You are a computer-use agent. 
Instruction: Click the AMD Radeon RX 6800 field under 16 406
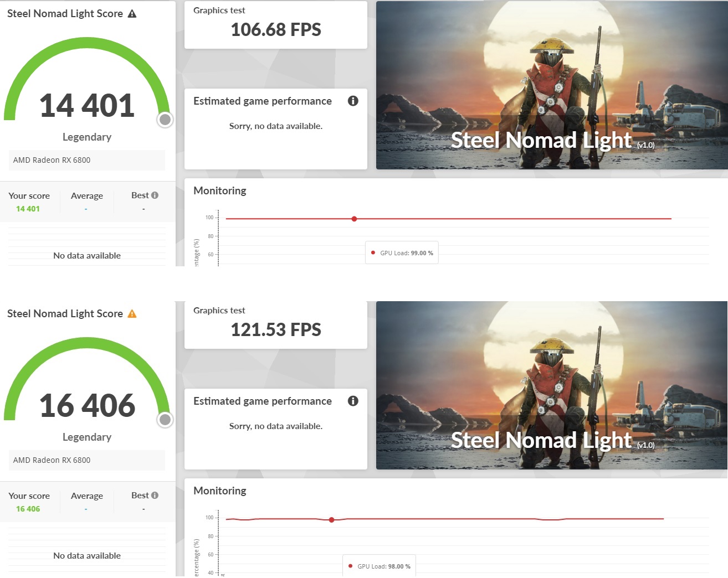pos(87,460)
